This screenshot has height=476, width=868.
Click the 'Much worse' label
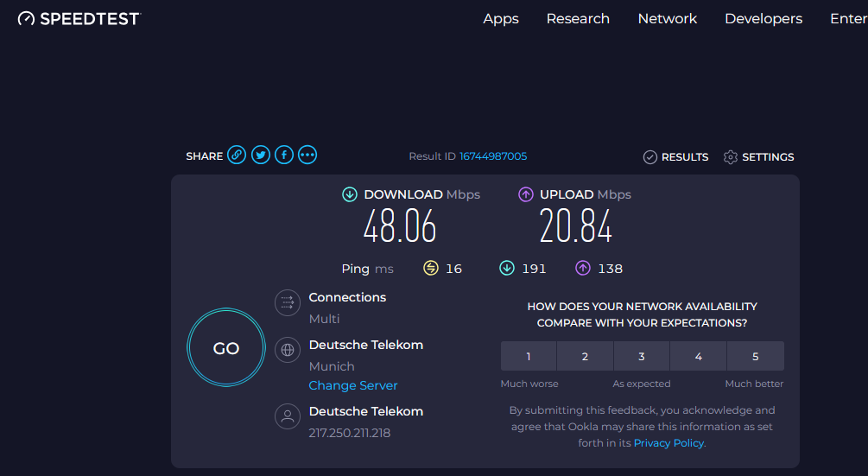[529, 384]
